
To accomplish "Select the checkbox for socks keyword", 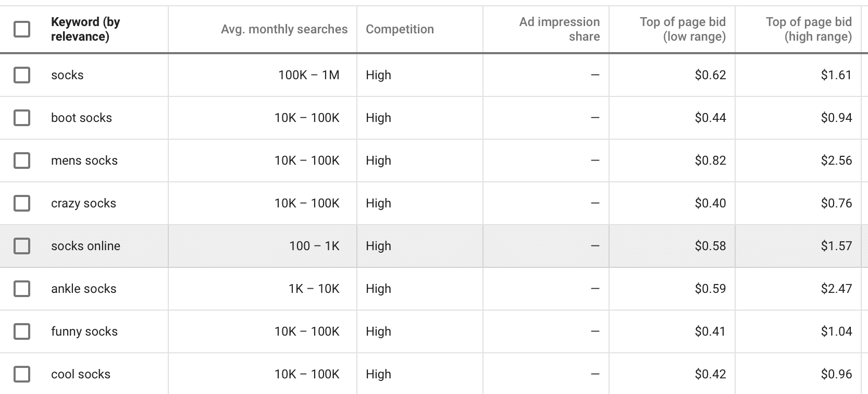I will point(22,75).
